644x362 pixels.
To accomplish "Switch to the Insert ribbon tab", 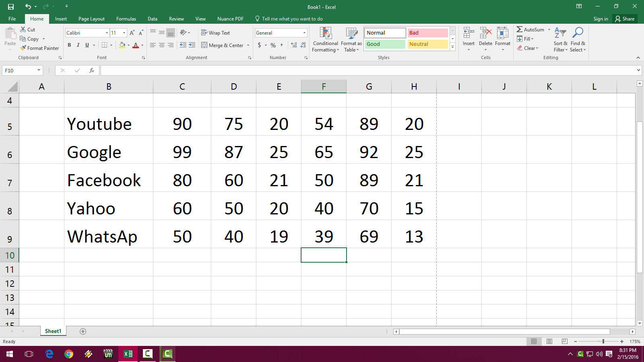I will point(61,19).
